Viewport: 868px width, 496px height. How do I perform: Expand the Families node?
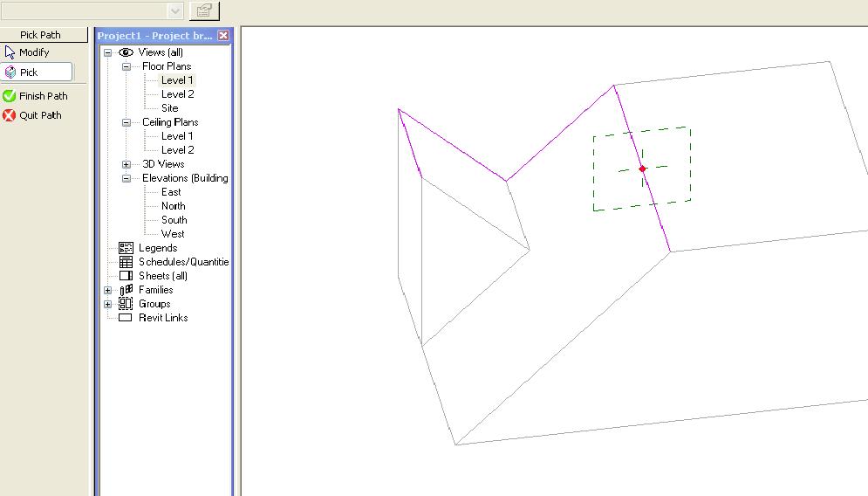click(108, 290)
